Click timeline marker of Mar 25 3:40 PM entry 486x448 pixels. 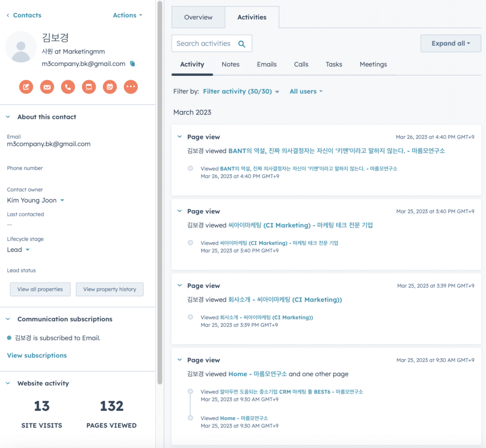pyautogui.click(x=190, y=243)
